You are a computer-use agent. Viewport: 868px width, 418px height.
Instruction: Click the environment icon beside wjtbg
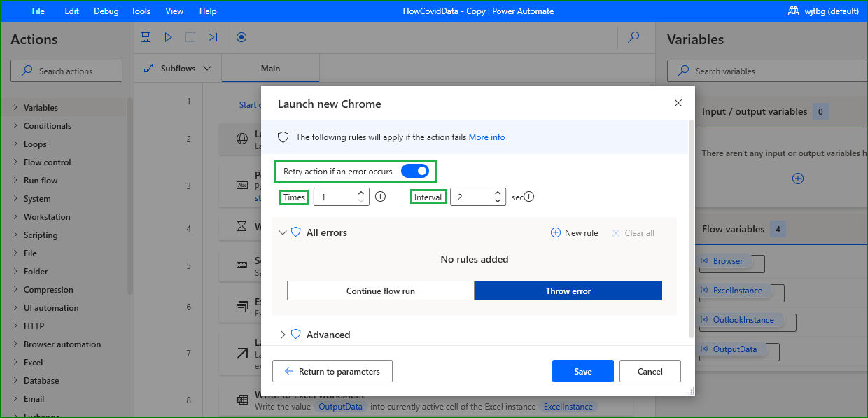pos(794,11)
